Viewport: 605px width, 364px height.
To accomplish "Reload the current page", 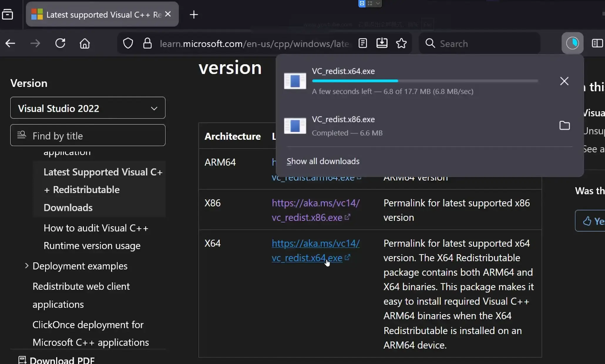I will coord(60,43).
